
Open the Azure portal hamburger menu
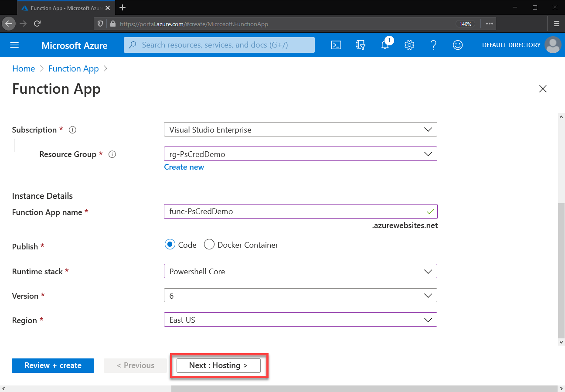(x=14, y=45)
